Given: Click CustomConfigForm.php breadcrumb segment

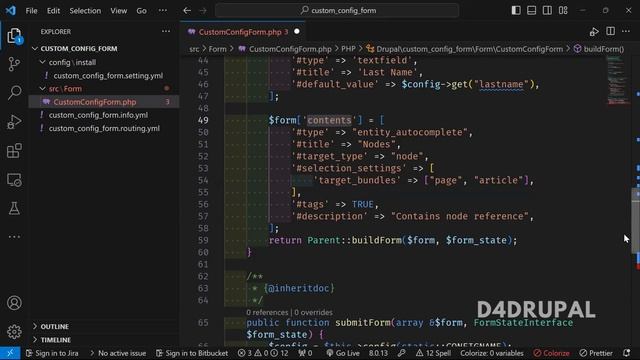Looking at the screenshot, I should pyautogui.click(x=290, y=49).
